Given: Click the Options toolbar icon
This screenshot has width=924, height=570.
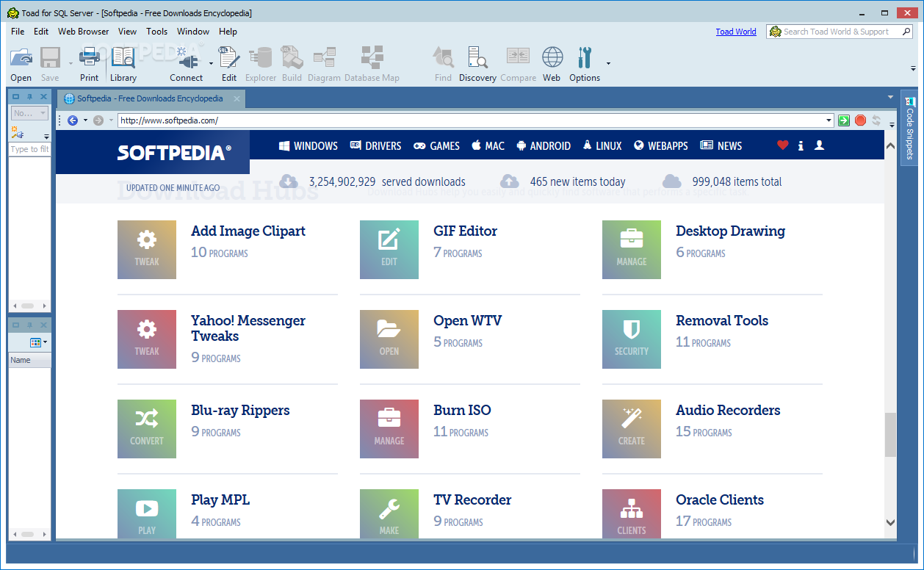Looking at the screenshot, I should point(584,63).
